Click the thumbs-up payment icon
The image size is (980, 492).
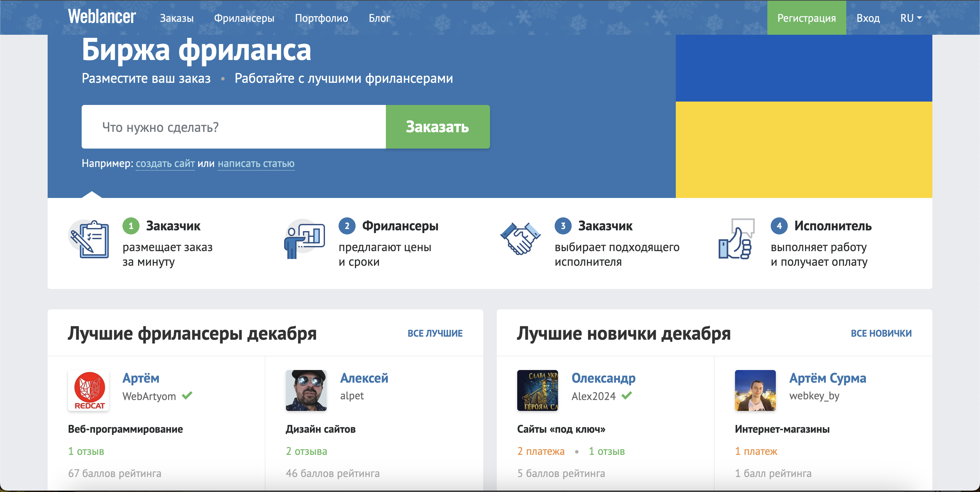736,239
